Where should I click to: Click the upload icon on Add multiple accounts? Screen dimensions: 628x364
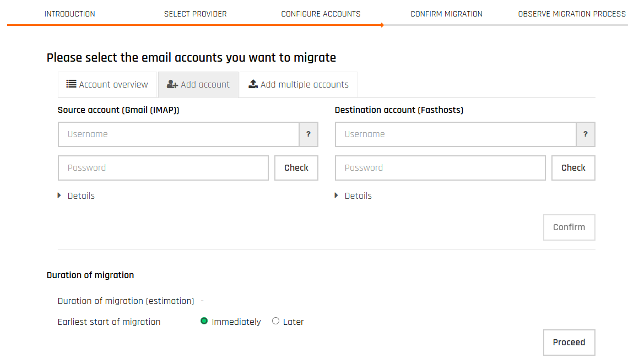click(x=253, y=84)
